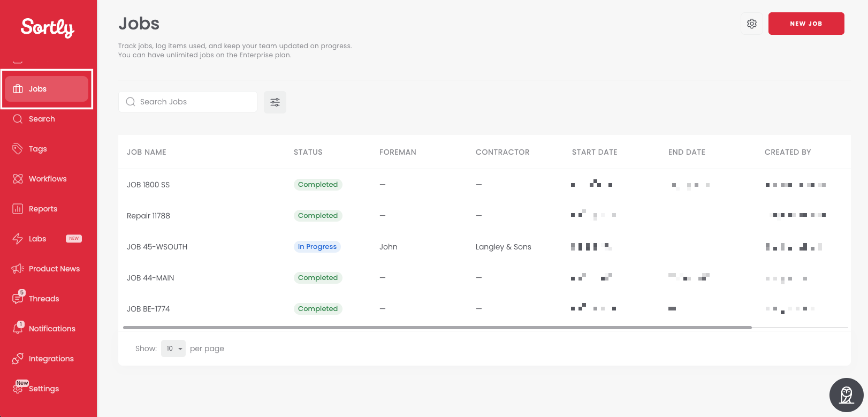Focus the Search Jobs field
The height and width of the screenshot is (417, 868).
pyautogui.click(x=188, y=102)
